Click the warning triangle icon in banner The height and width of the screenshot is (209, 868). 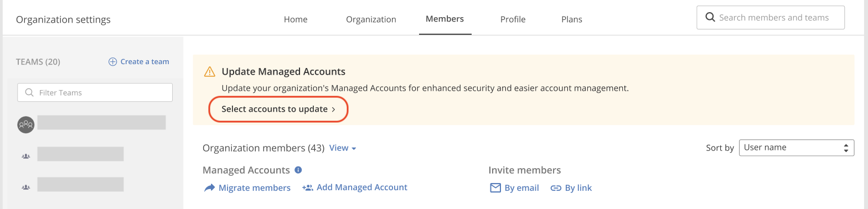(x=210, y=72)
